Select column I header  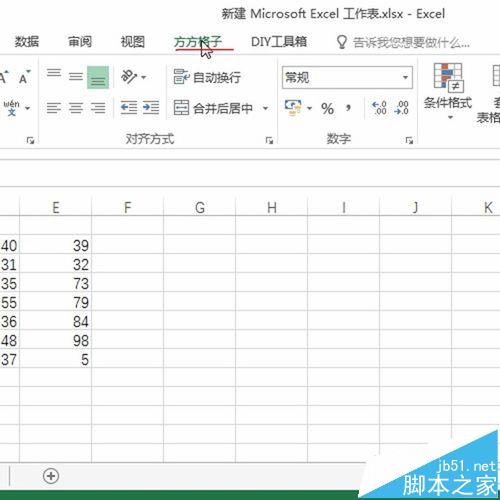point(344,207)
